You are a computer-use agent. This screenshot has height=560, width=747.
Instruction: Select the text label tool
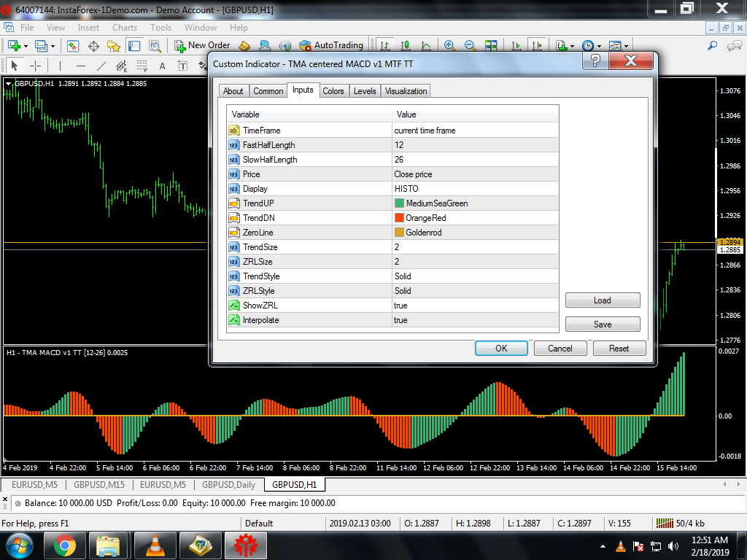(x=183, y=66)
